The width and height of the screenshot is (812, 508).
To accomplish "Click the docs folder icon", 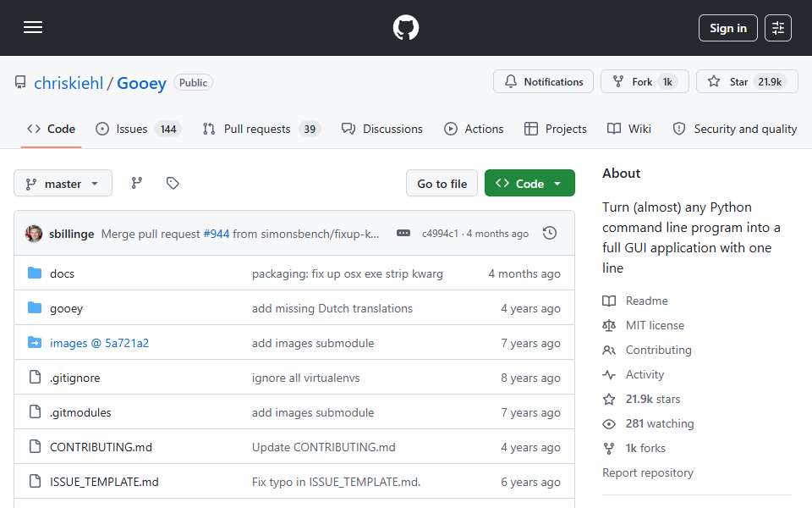I will click(35, 273).
